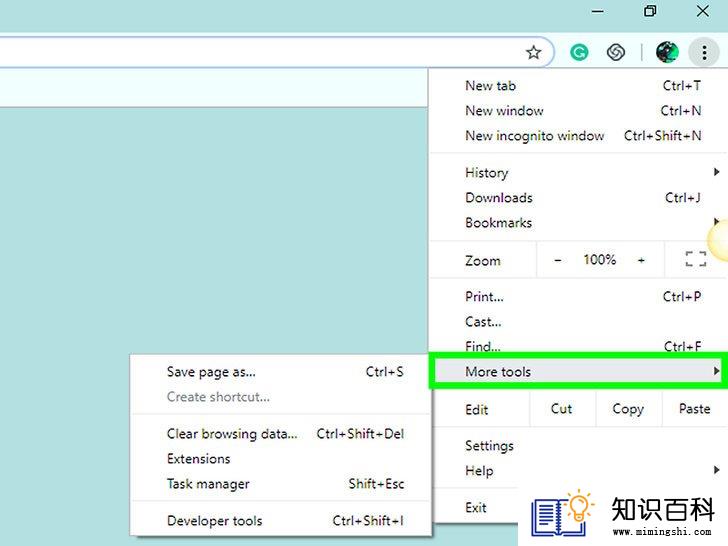Toggle fullscreen from the Zoom row
728x546 pixels.
696,259
